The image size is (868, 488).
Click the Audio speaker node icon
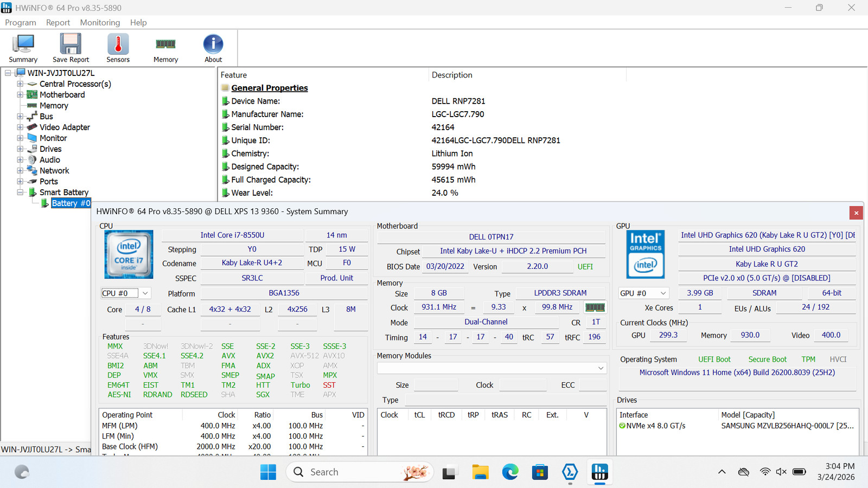33,159
